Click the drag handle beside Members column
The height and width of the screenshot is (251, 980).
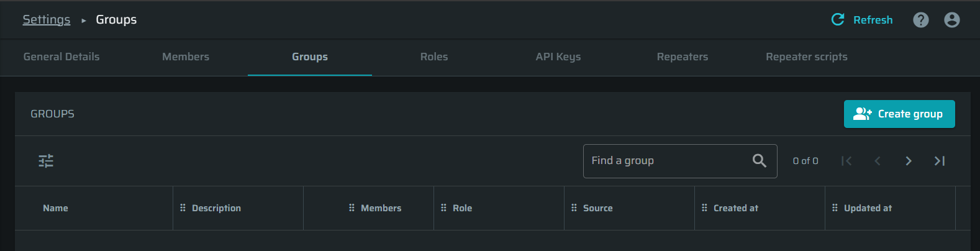point(352,208)
